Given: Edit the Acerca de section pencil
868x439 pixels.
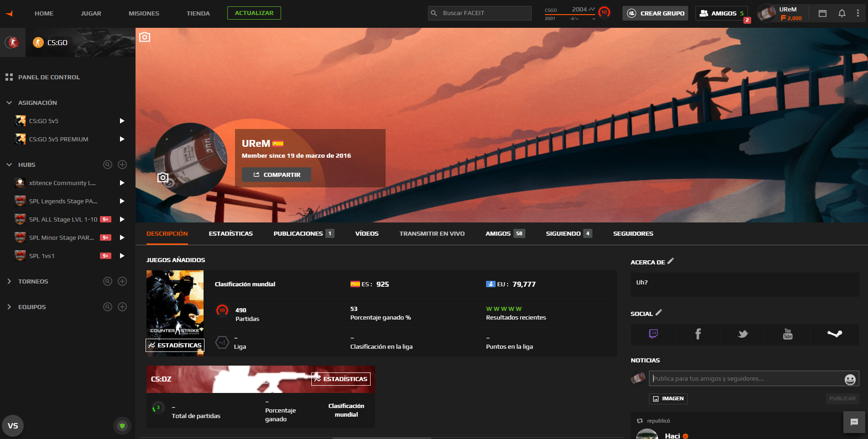Looking at the screenshot, I should [x=670, y=261].
